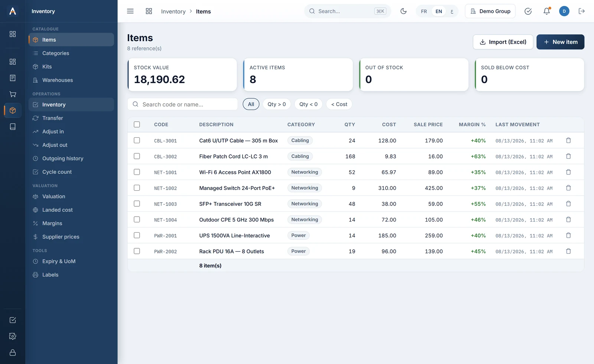Click Margin % column header
The height and width of the screenshot is (364, 594).
point(472,125)
